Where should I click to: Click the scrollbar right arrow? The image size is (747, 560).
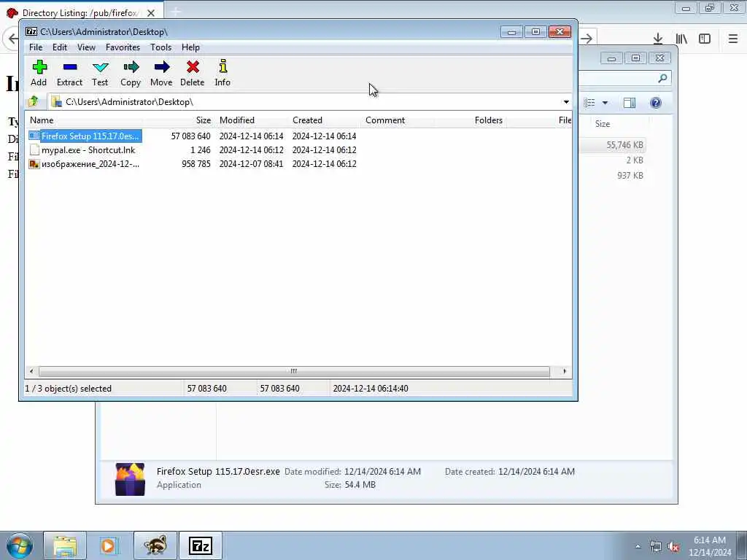tap(565, 371)
